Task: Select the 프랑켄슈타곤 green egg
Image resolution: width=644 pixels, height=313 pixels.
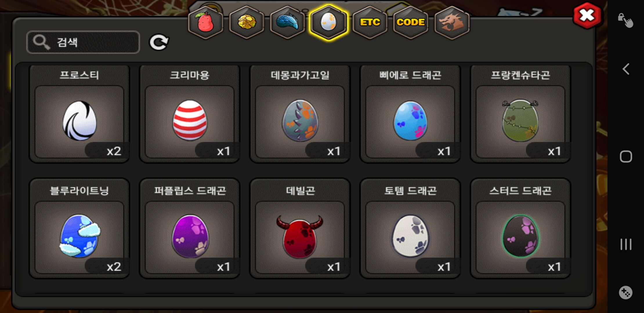Action: coord(520,114)
